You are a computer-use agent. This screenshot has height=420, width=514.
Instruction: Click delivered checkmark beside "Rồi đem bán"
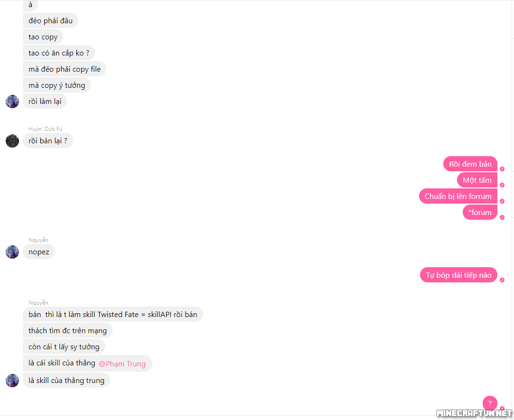502,169
